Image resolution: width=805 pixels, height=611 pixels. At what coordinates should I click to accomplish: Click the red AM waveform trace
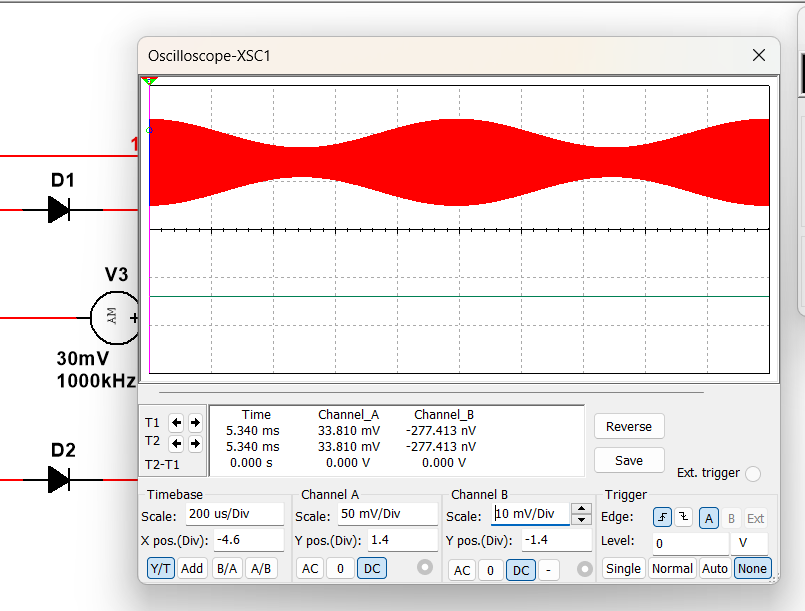[x=459, y=163]
